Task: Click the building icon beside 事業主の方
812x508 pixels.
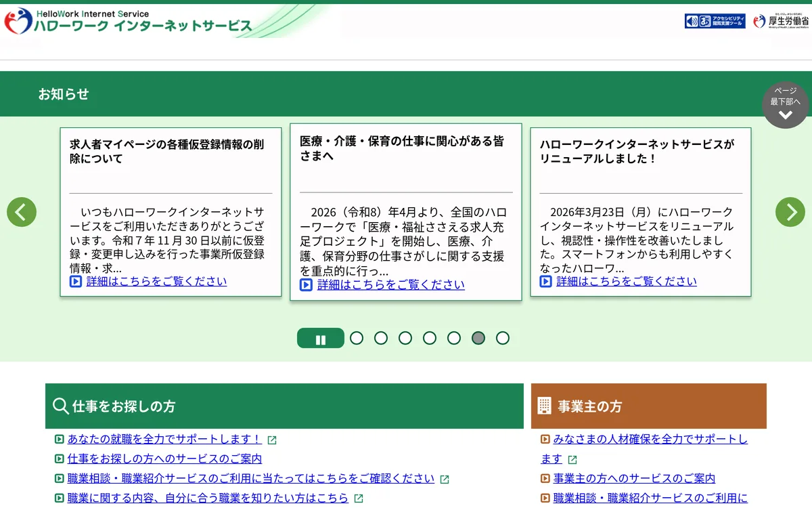Action: click(x=545, y=406)
